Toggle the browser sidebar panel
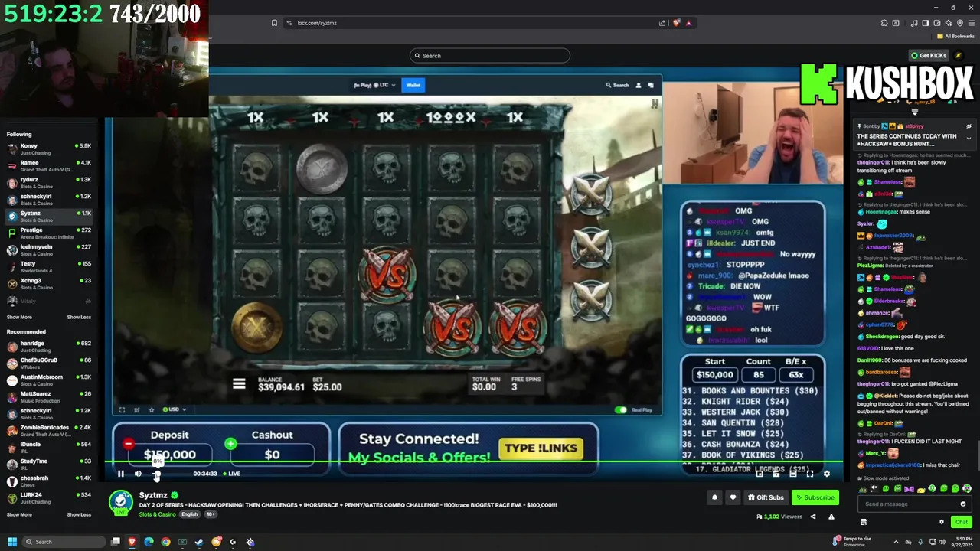 coord(926,23)
